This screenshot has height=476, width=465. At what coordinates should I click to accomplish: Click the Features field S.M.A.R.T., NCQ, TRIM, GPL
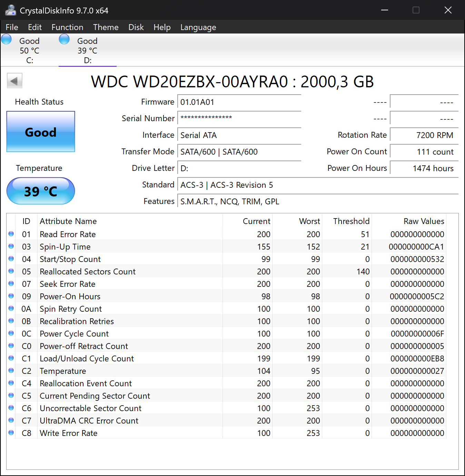[318, 201]
